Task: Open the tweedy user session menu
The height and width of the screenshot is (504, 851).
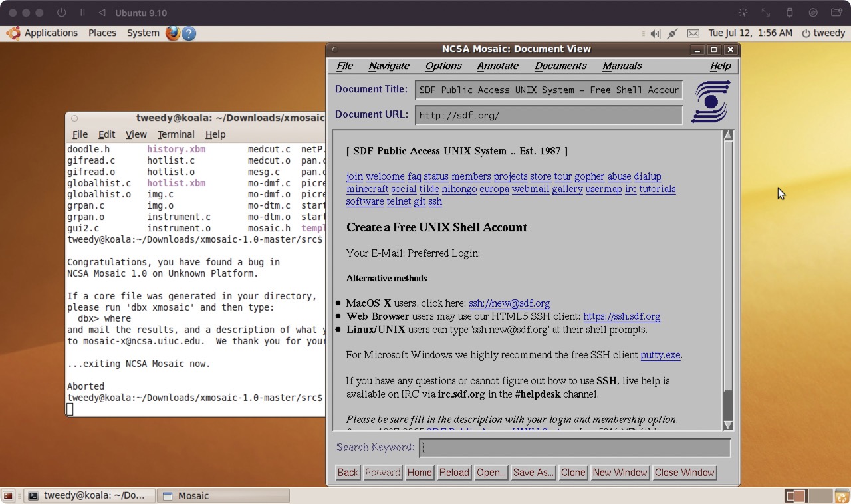Action: click(823, 33)
